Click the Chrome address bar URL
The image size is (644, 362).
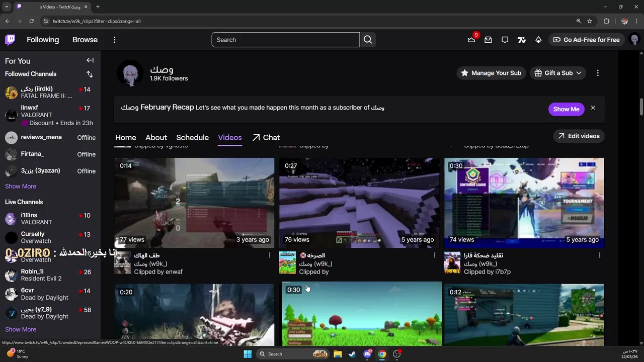tap(97, 21)
